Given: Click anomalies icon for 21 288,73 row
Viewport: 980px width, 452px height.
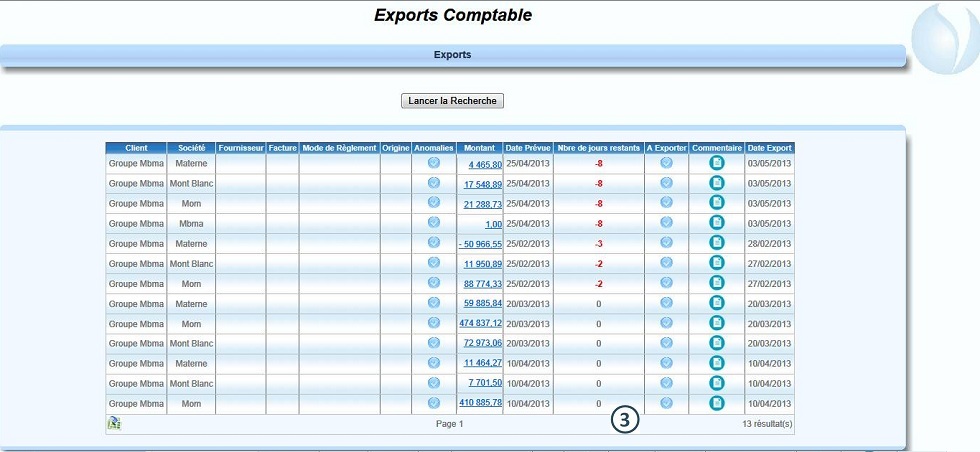Looking at the screenshot, I should coord(434,203).
